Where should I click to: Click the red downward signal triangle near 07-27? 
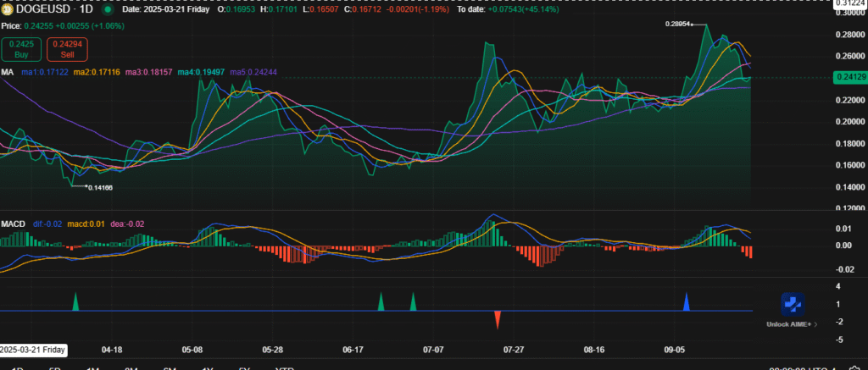(x=498, y=320)
